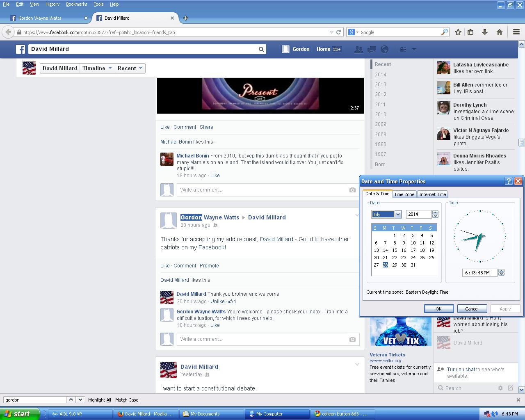
Task: Click the Firefox home button
Action: point(499,32)
